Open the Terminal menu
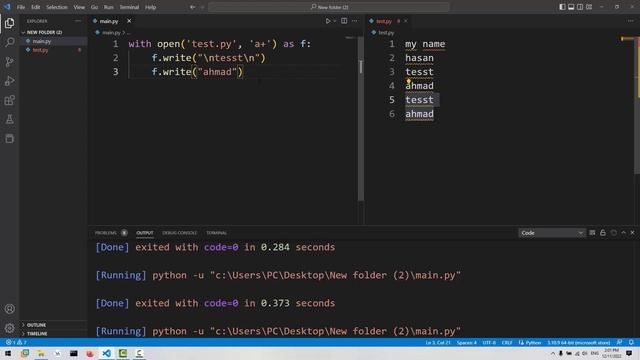Image resolution: width=640 pixels, height=360 pixels. click(129, 7)
